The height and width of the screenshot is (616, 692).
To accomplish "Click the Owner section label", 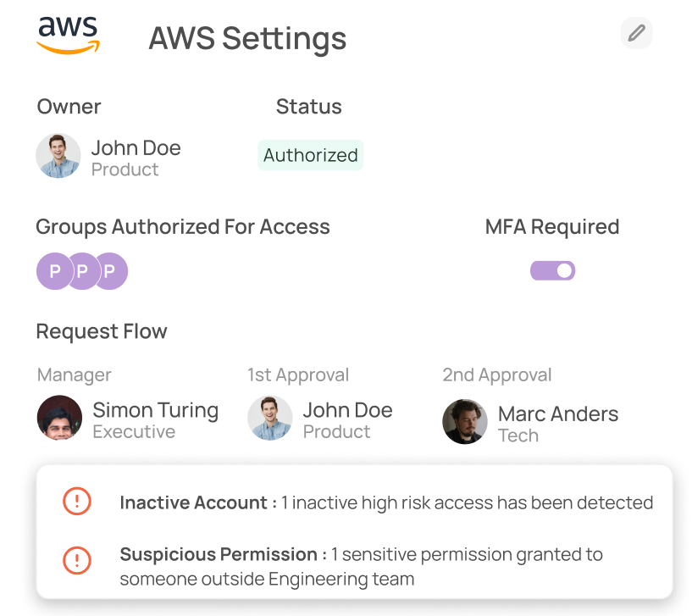I will pyautogui.click(x=68, y=106).
